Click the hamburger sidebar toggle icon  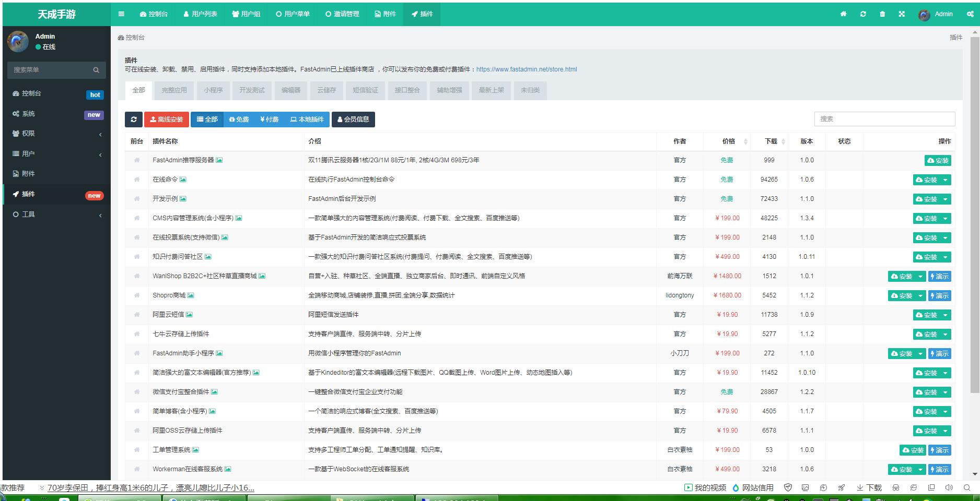121,14
